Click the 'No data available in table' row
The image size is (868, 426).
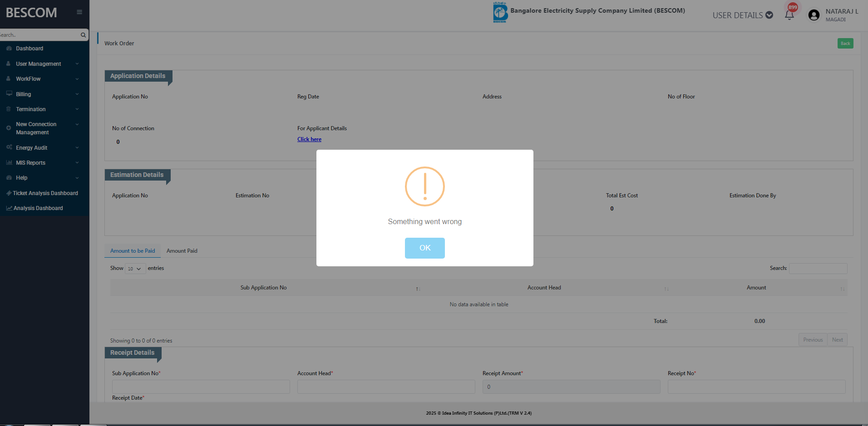479,304
